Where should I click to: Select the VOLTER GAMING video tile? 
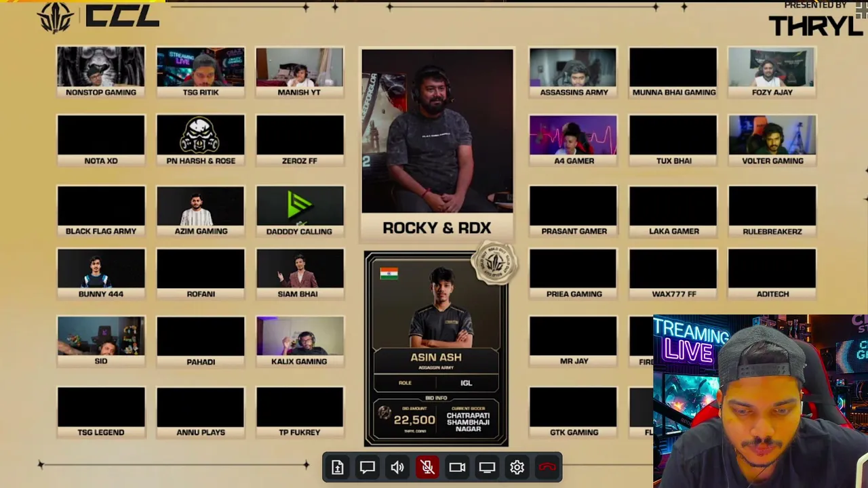772,140
